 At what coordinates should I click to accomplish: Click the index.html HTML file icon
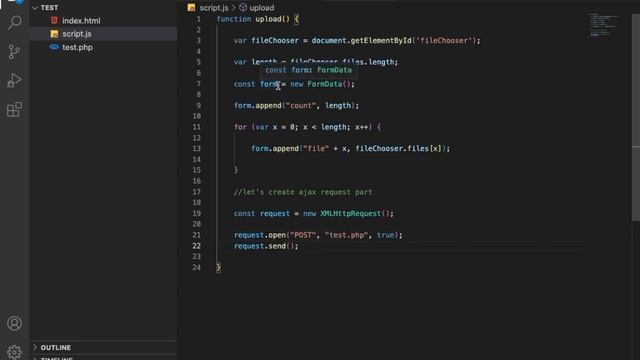(x=54, y=20)
